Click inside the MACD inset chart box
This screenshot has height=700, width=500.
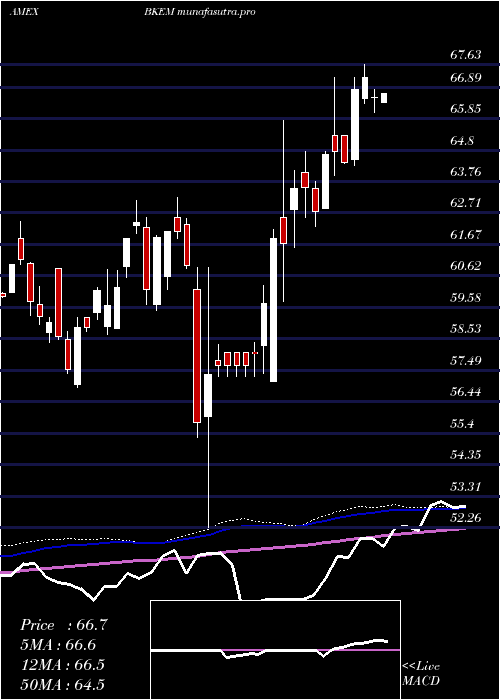pyautogui.click(x=275, y=650)
